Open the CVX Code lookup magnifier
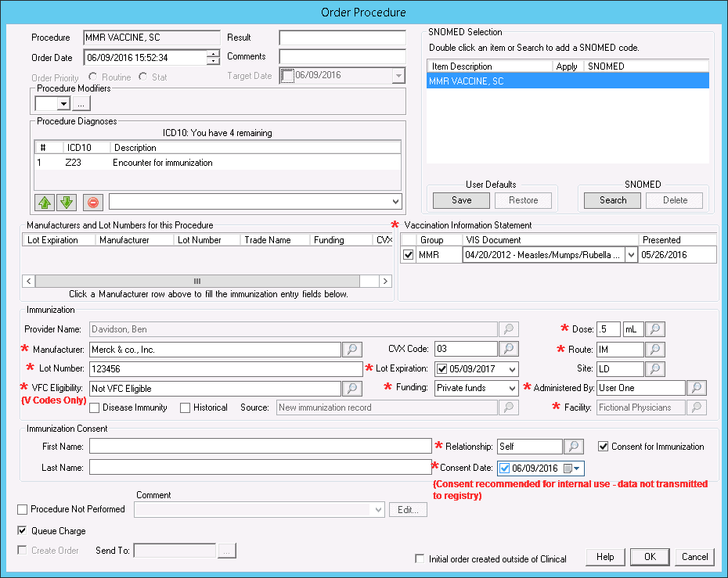 509,349
